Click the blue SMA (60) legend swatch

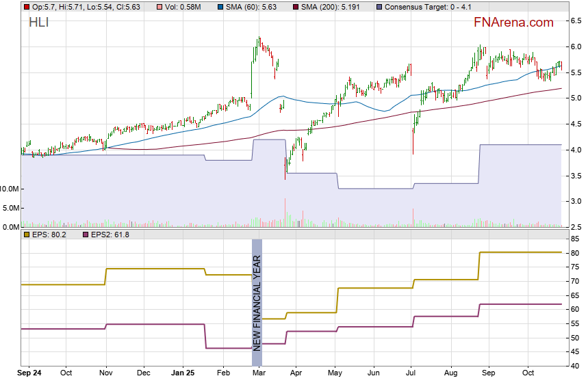[220, 7]
